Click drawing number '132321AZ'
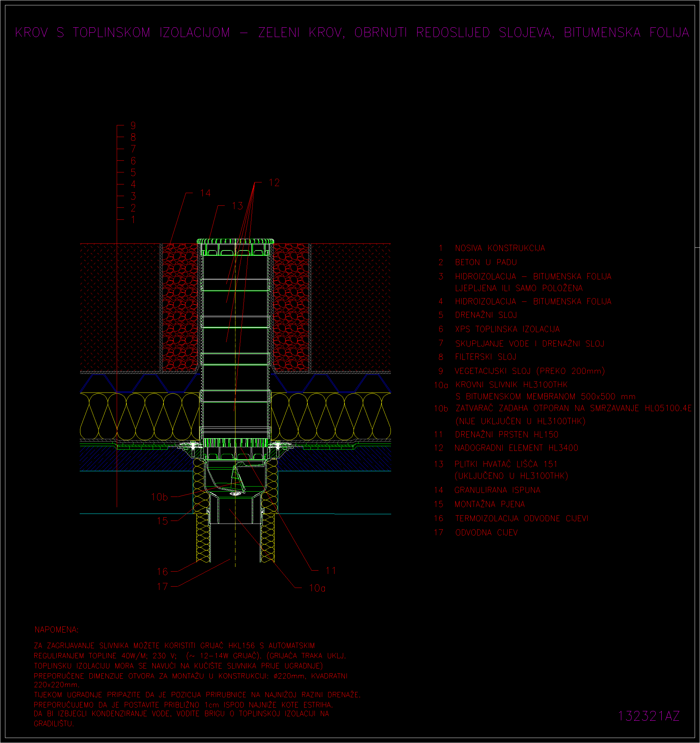Screen dimensions: 700x743 (x=649, y=716)
